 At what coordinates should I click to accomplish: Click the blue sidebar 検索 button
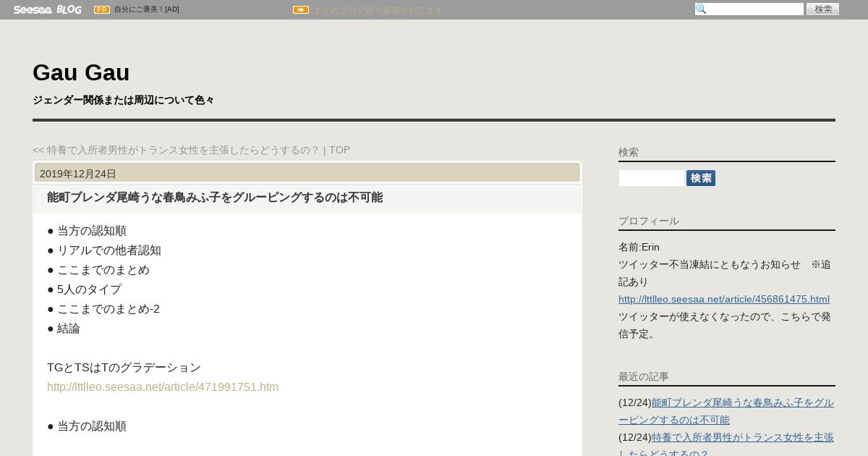(x=701, y=178)
